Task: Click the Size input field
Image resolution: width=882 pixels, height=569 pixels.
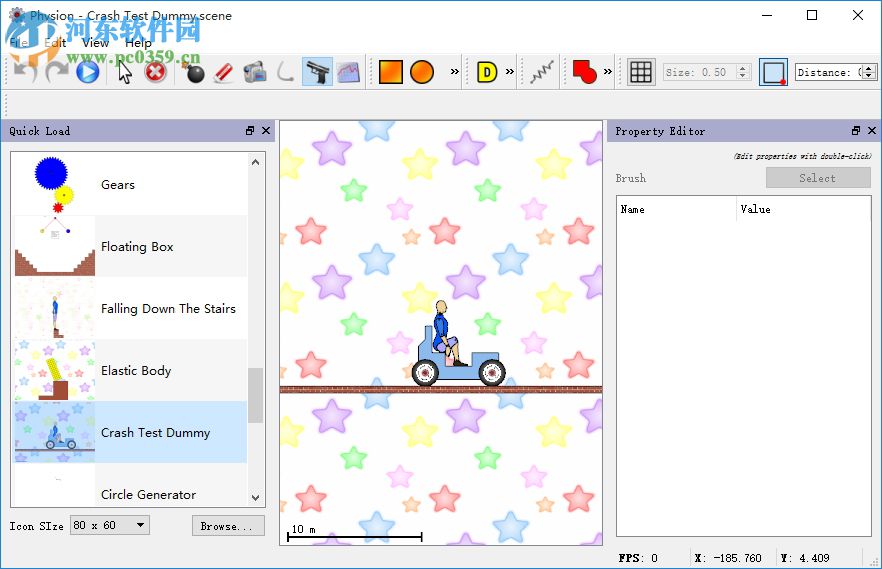Action: (699, 72)
